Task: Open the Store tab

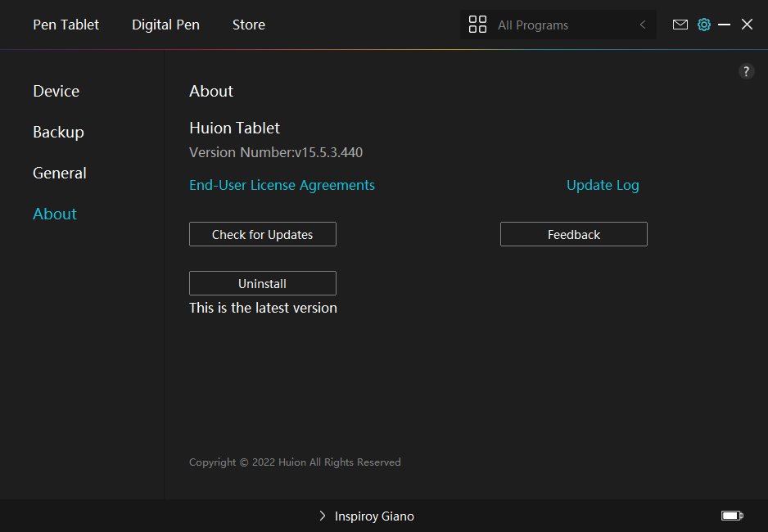Action: 248,25
